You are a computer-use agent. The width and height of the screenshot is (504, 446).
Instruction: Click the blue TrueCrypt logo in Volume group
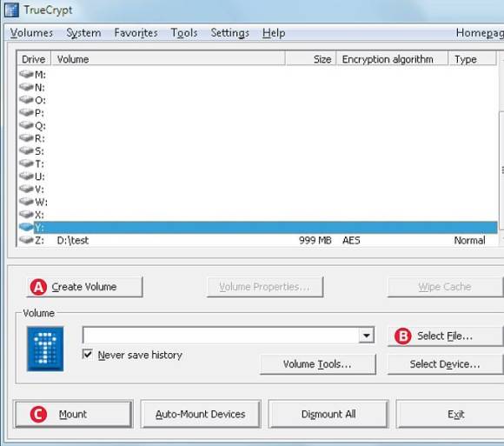click(45, 349)
